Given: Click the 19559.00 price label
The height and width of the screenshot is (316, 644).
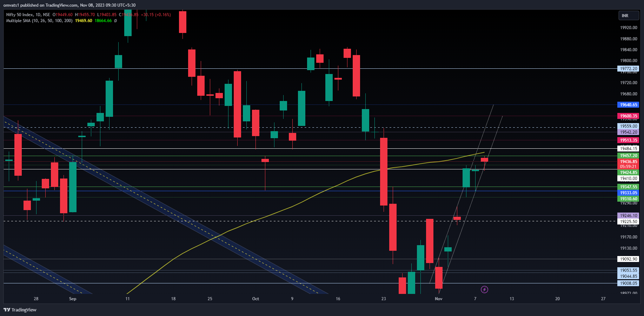Looking at the screenshot, I should click(x=628, y=126).
